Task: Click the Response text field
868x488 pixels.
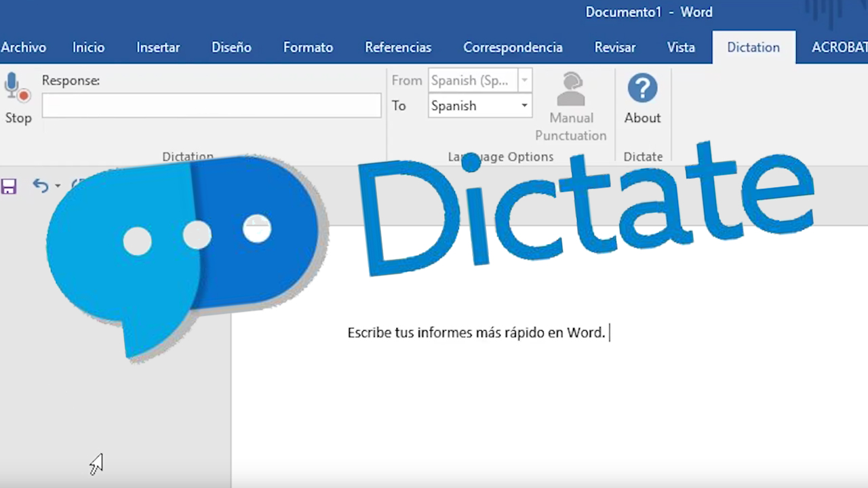Action: tap(212, 106)
